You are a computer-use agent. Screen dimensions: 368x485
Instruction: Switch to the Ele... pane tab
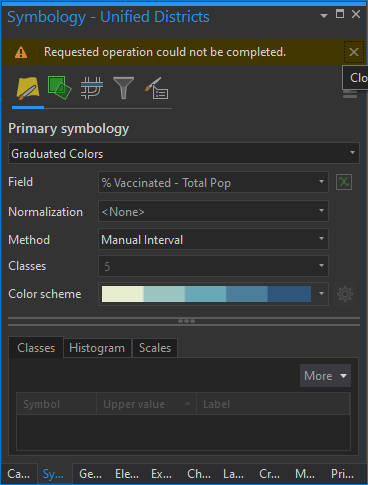(127, 474)
